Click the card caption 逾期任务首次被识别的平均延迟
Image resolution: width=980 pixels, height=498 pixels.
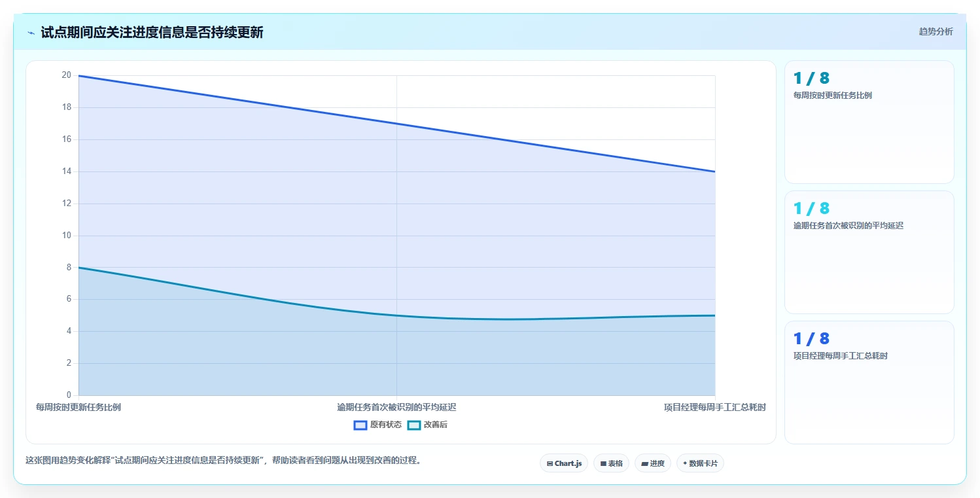point(848,226)
